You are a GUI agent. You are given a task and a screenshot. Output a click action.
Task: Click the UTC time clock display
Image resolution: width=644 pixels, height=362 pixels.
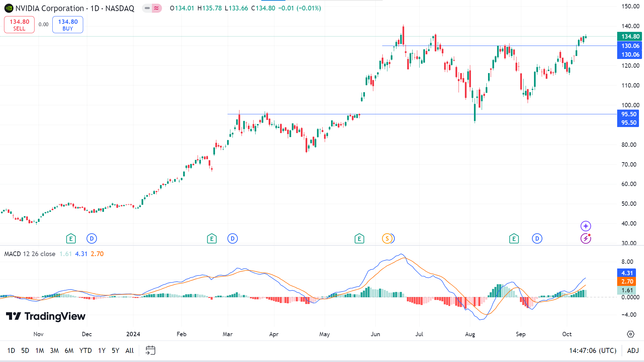(593, 351)
